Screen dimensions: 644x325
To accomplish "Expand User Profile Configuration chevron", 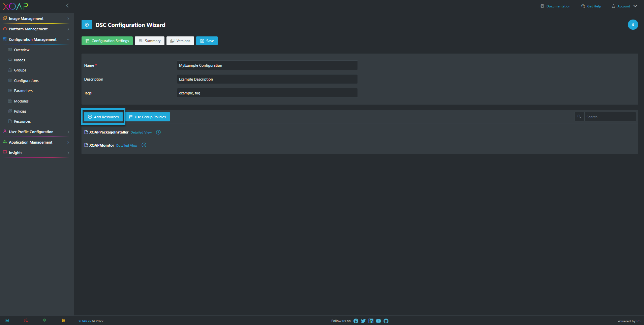I will point(68,132).
